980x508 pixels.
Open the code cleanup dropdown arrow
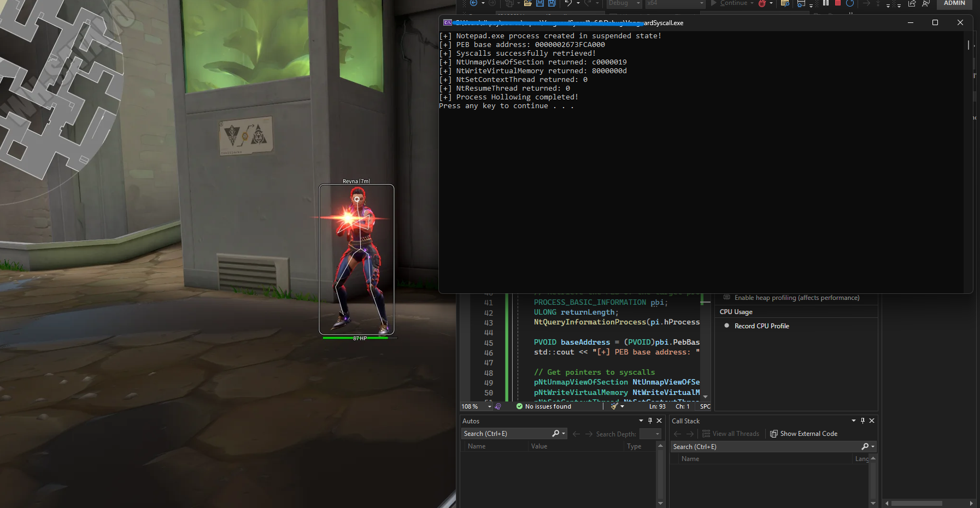(622, 406)
